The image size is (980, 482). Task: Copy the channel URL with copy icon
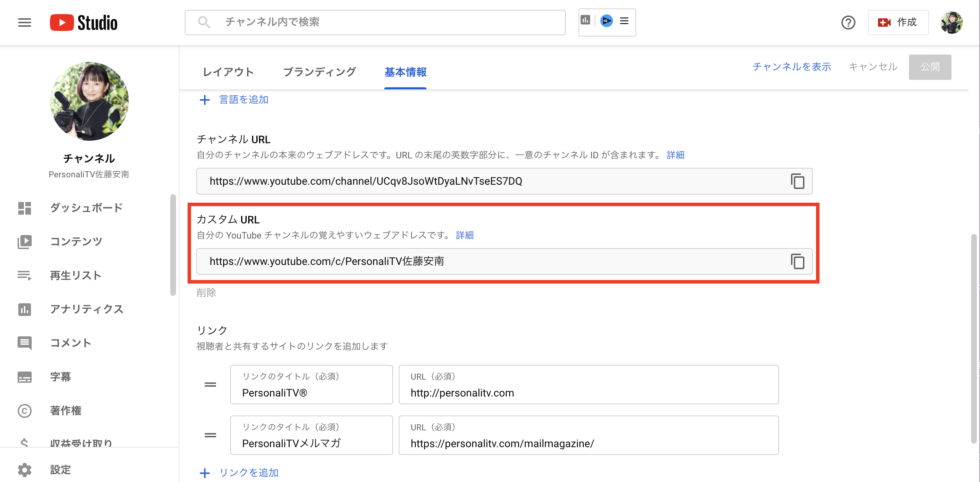tap(797, 181)
